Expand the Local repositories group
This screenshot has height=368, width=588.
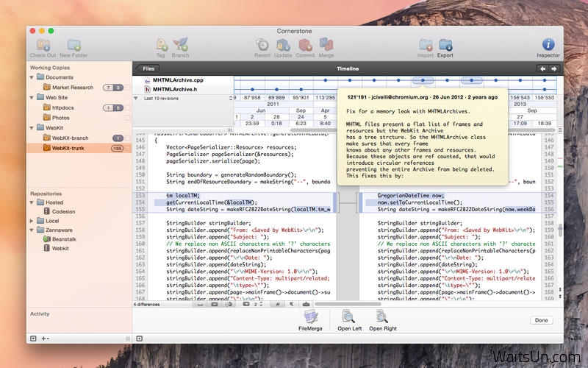pyautogui.click(x=32, y=222)
